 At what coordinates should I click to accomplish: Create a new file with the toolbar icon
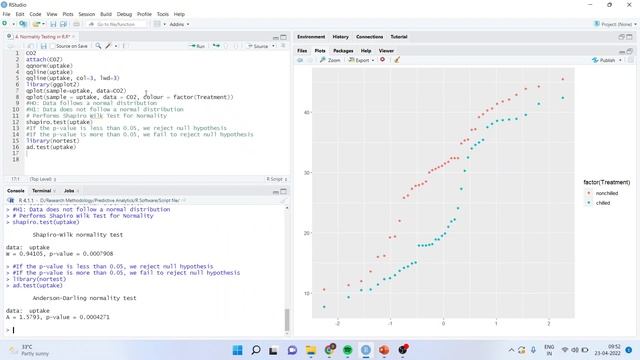pyautogui.click(x=4, y=24)
